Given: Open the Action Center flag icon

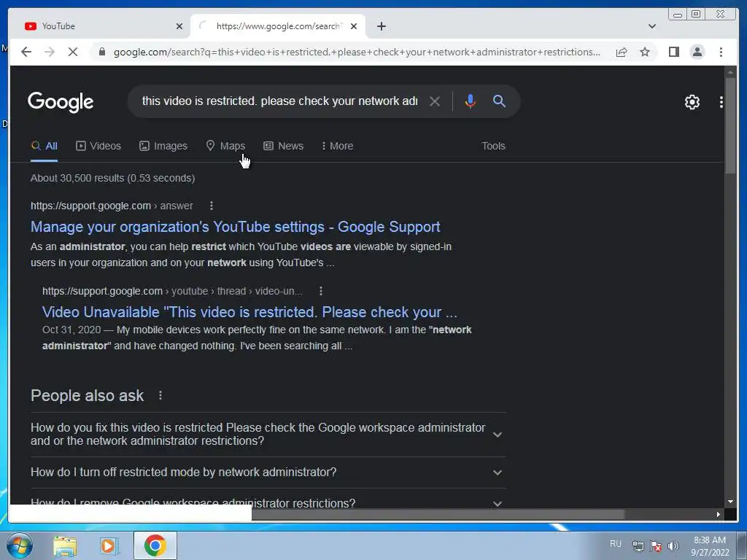Looking at the screenshot, I should [x=656, y=546].
